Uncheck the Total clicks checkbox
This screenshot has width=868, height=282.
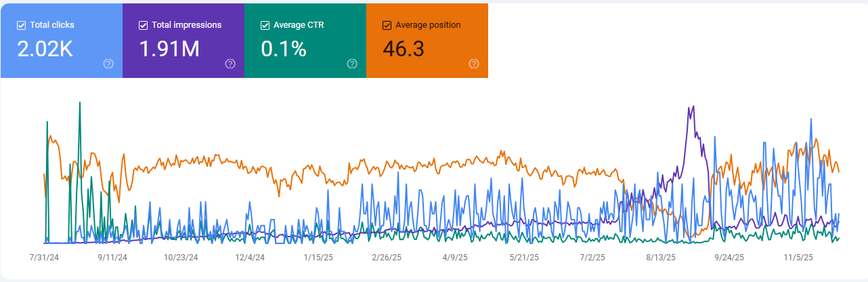[x=21, y=25]
